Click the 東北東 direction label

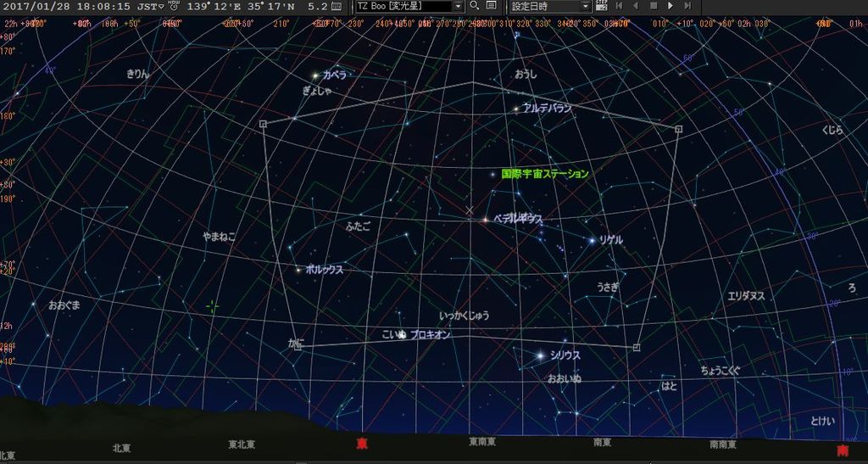click(242, 444)
